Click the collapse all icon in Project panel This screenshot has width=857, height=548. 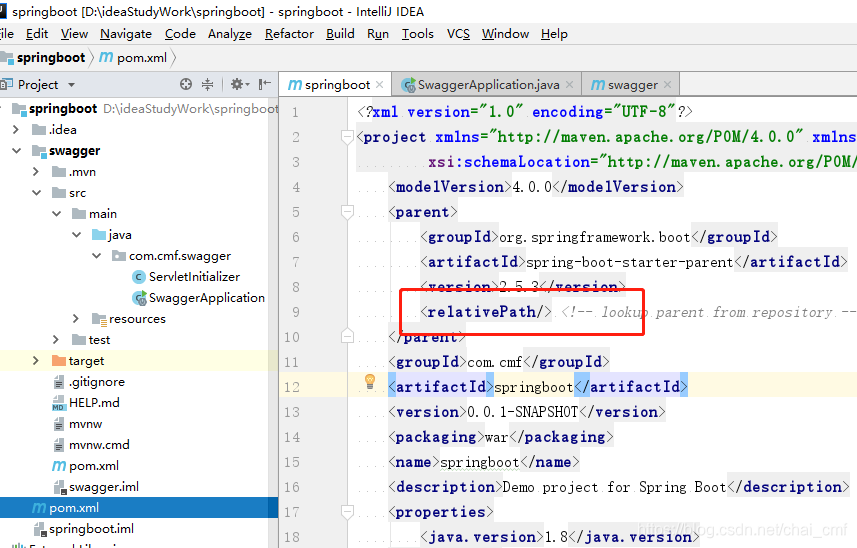(x=207, y=84)
